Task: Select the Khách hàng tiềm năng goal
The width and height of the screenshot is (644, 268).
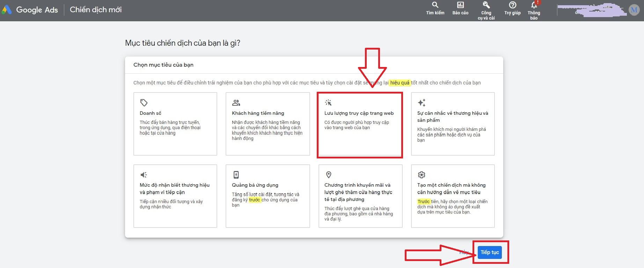Action: click(268, 124)
